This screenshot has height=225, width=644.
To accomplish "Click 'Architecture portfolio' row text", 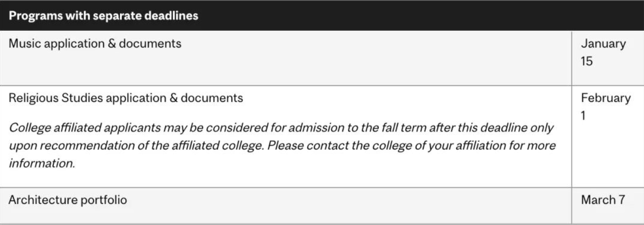I will (68, 200).
